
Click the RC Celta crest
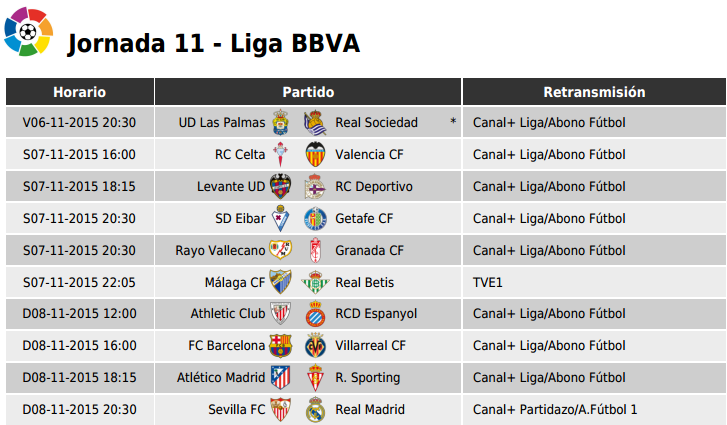(281, 154)
